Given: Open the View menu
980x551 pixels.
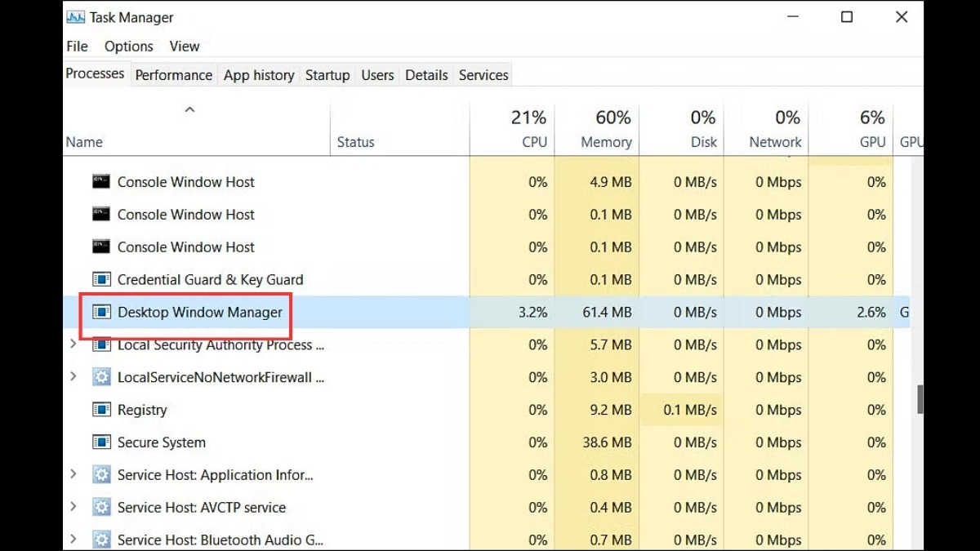Looking at the screenshot, I should tap(185, 47).
